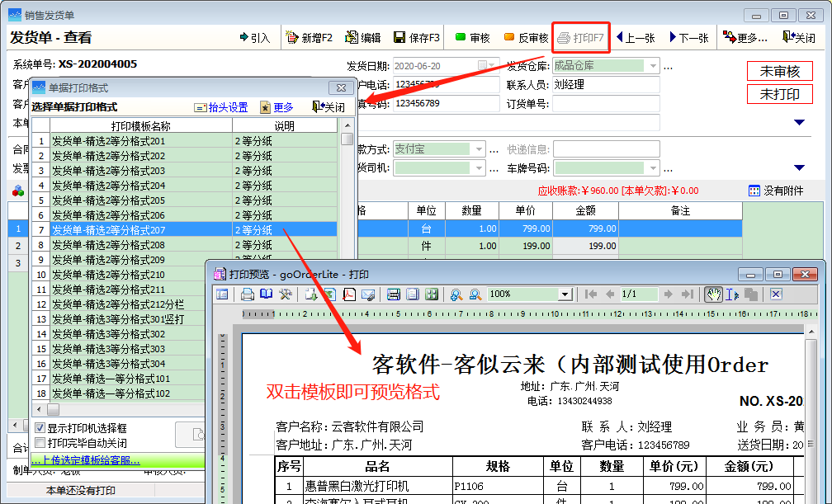Open the 款方式 支付宝 dropdown
The image size is (832, 504).
(x=479, y=149)
